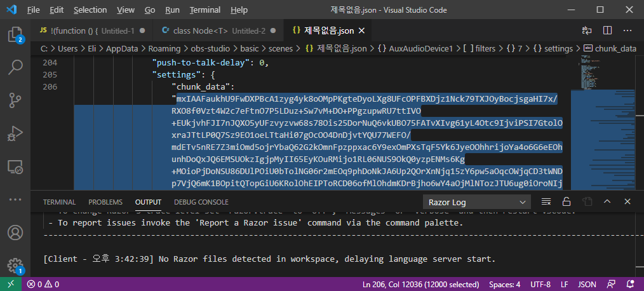This screenshot has height=291, width=644.
Task: Expand the AppData breadcrumb segment
Action: 121,48
